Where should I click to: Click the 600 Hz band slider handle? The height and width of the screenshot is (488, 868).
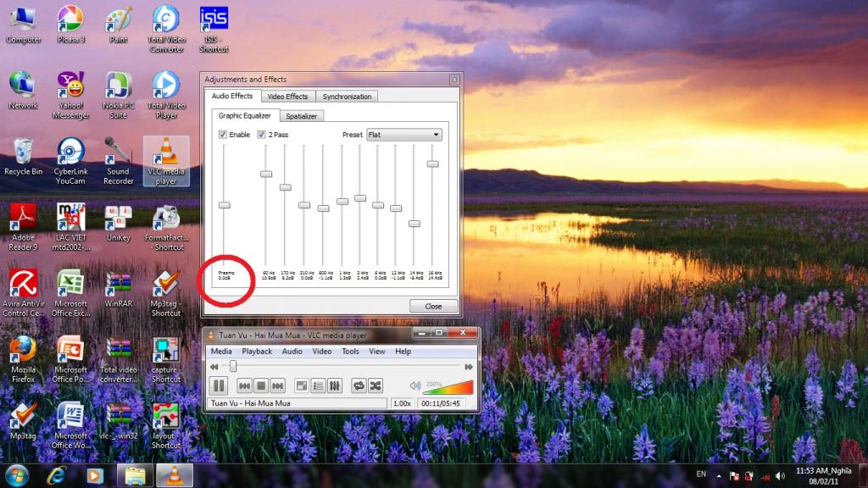[323, 208]
